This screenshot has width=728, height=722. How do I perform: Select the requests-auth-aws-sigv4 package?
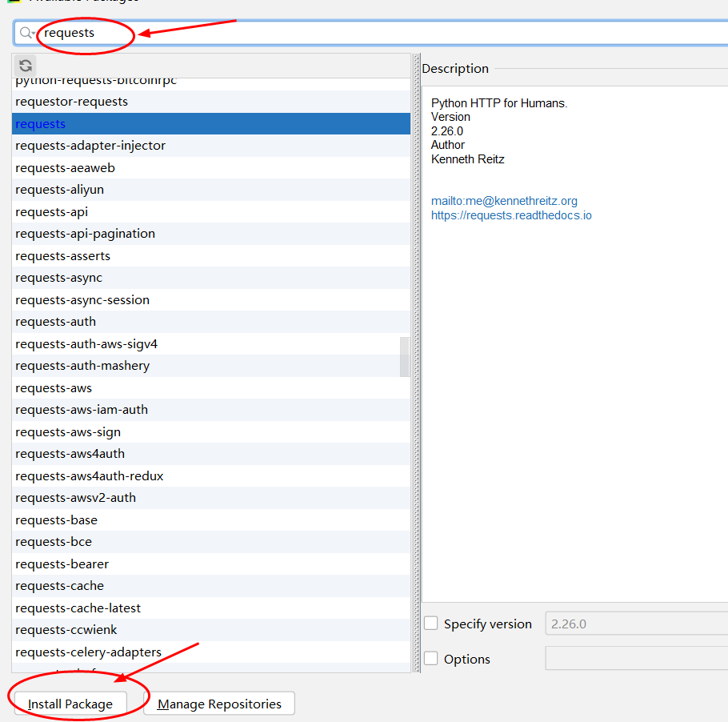(x=210, y=344)
